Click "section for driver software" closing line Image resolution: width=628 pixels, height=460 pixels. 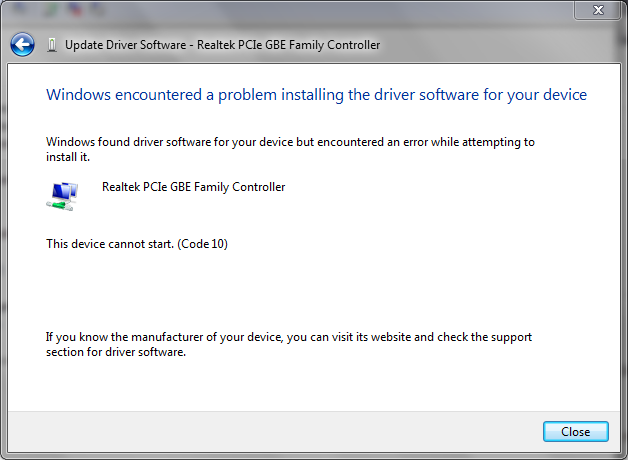pos(116,352)
